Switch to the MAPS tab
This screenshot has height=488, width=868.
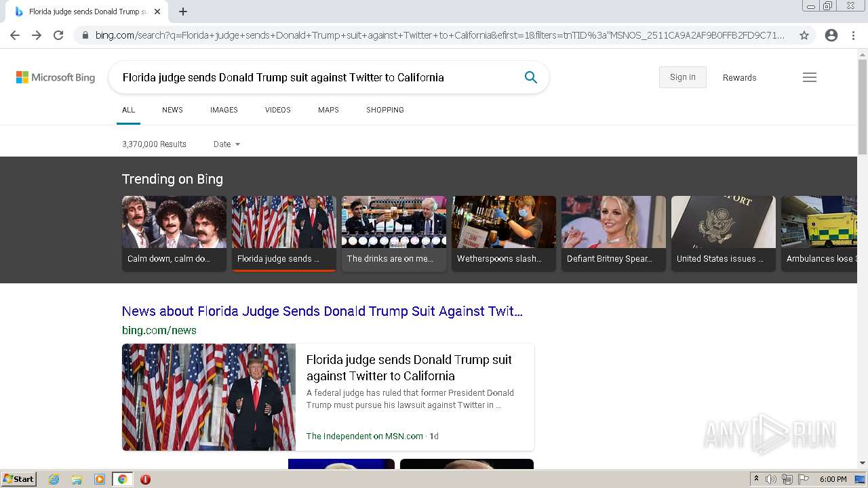coord(328,110)
